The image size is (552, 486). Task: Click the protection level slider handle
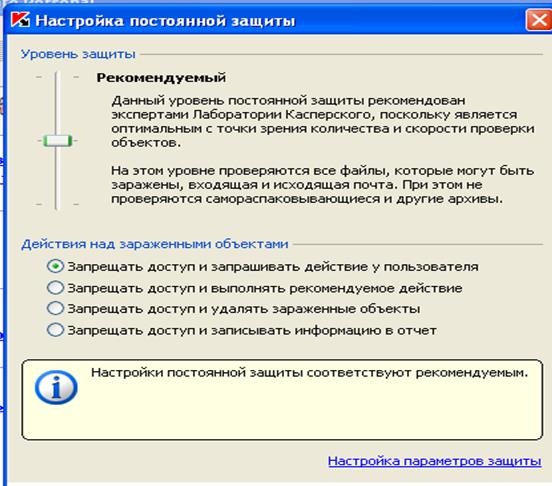point(57,141)
